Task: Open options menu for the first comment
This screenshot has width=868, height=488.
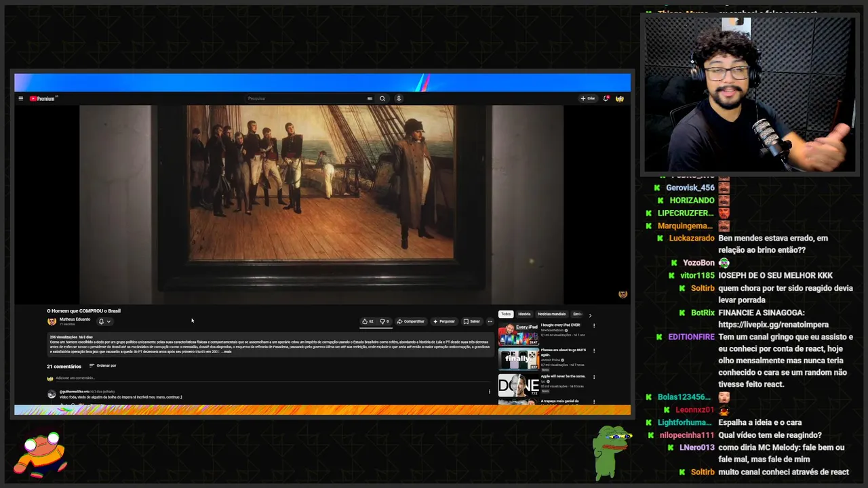Action: [x=490, y=392]
